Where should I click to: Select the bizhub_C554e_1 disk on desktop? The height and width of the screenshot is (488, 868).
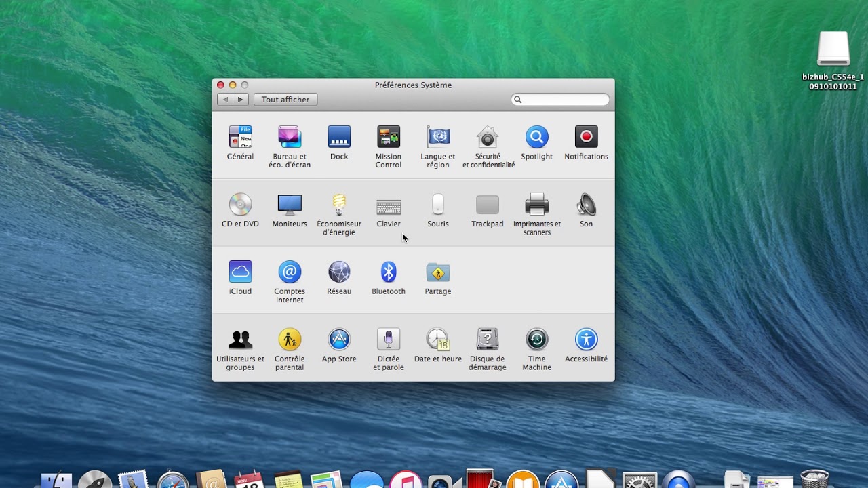[x=833, y=61]
